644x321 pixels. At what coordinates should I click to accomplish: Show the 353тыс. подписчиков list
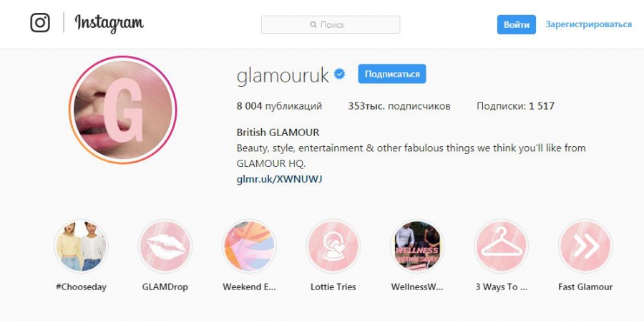pyautogui.click(x=399, y=106)
